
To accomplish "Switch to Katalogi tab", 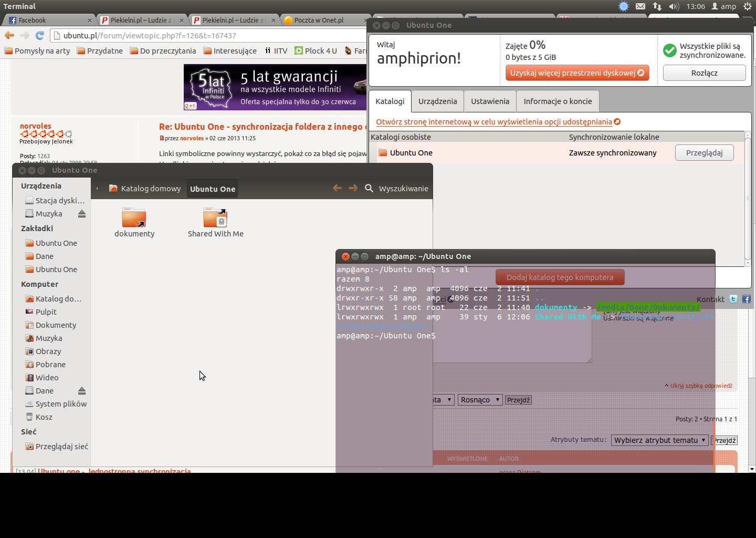I will coord(390,101).
